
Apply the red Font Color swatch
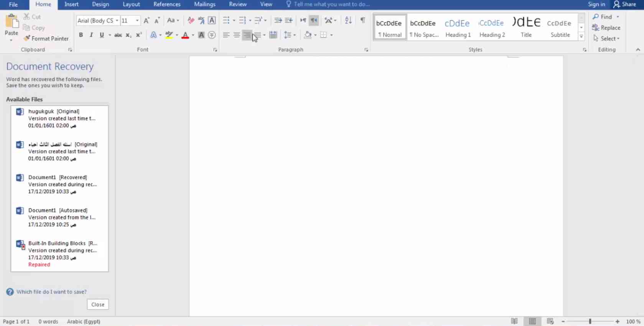(185, 35)
